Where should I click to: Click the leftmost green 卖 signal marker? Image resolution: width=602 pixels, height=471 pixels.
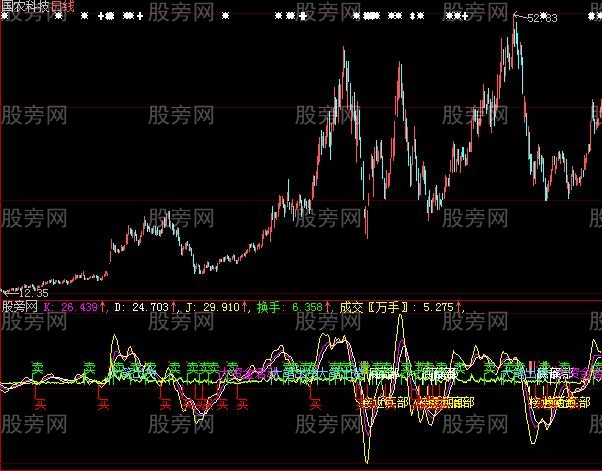38,367
